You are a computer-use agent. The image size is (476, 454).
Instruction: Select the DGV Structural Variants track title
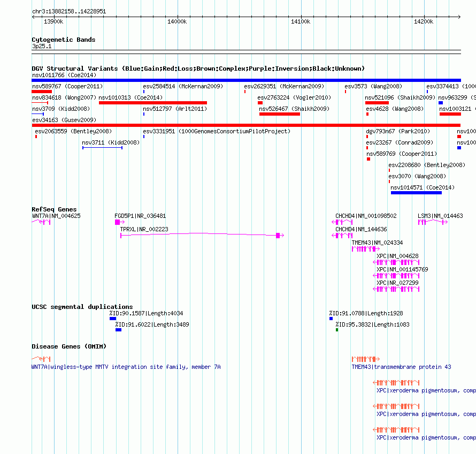click(x=198, y=69)
